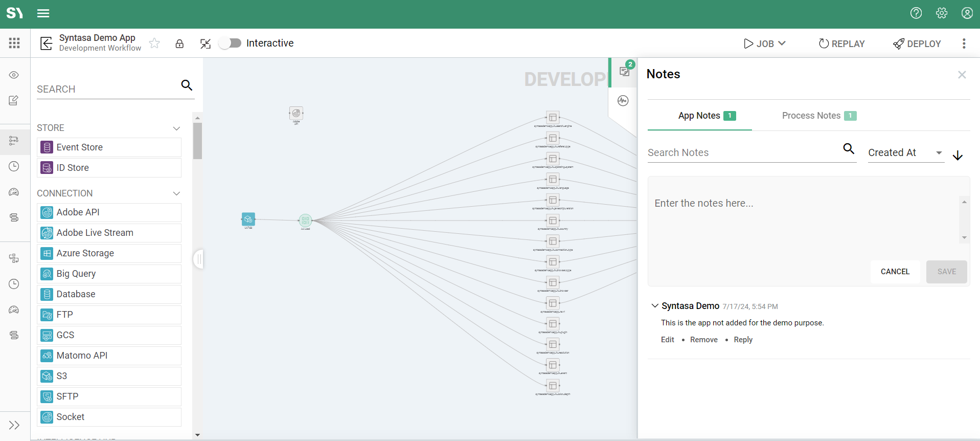Image resolution: width=980 pixels, height=441 pixels.
Task: Toggle the eye view icon in sidebar
Action: click(x=14, y=75)
